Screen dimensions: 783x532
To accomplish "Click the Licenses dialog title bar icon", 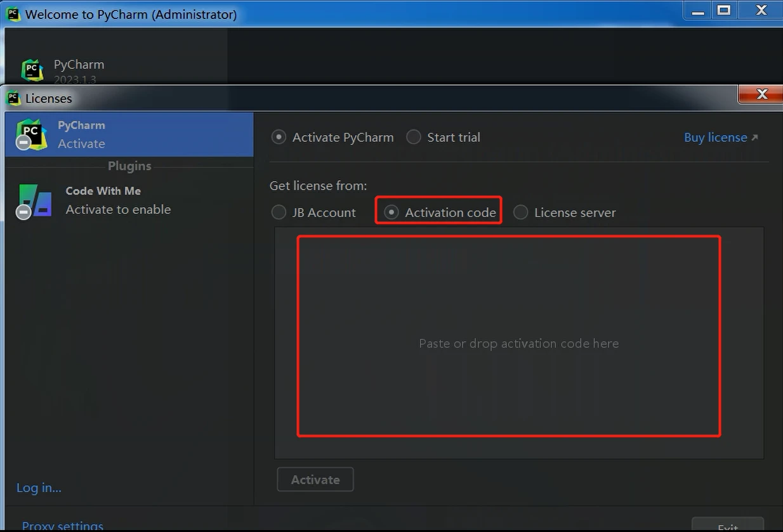I will point(13,98).
